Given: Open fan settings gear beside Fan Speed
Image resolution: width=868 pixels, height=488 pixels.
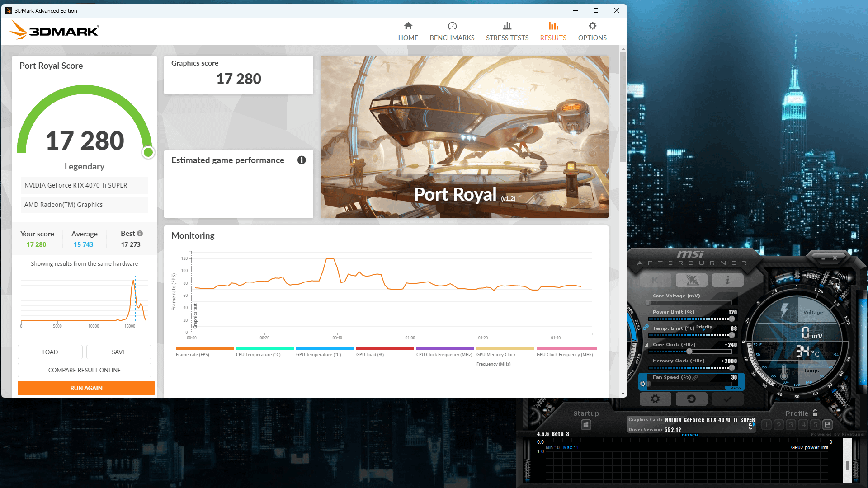Looking at the screenshot, I should tap(643, 384).
